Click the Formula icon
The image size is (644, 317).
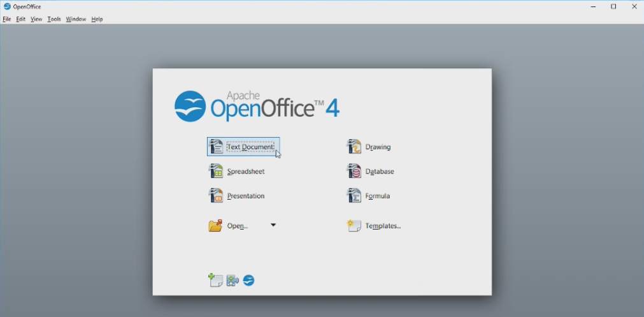coord(354,196)
